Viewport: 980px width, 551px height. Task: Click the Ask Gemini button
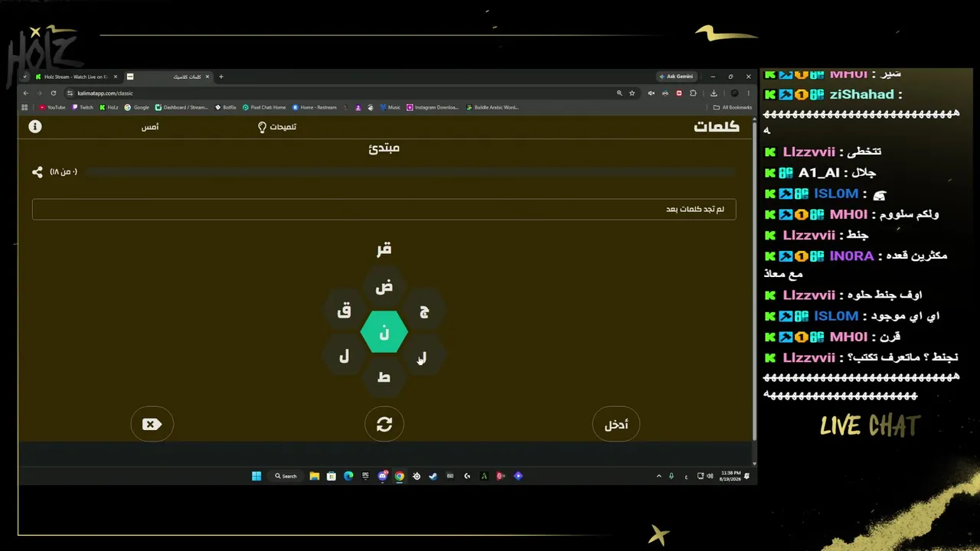676,77
